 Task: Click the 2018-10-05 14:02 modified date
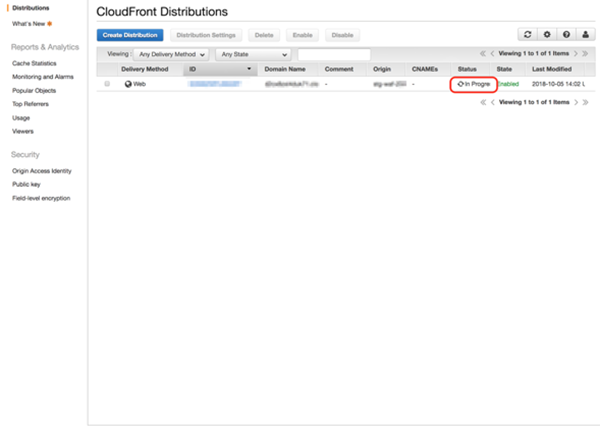click(556, 84)
